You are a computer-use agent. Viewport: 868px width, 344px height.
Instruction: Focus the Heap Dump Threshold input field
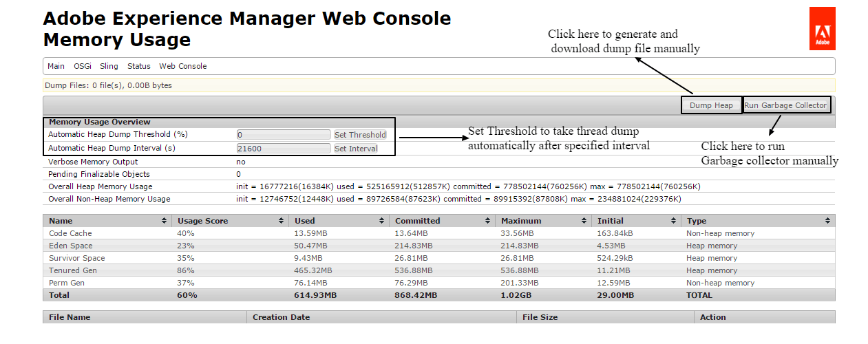(x=284, y=135)
